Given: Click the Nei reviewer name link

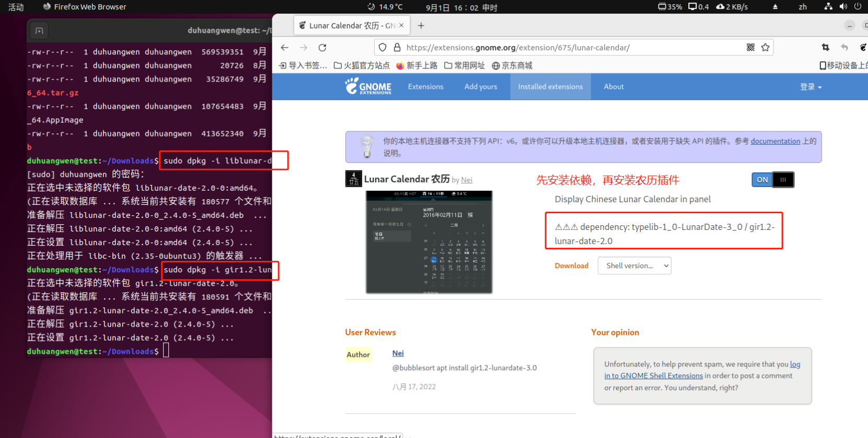Looking at the screenshot, I should (x=398, y=353).
